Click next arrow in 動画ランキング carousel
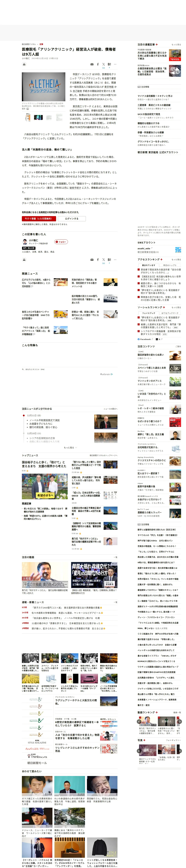This screenshot has width=186, height=868. coord(180,721)
